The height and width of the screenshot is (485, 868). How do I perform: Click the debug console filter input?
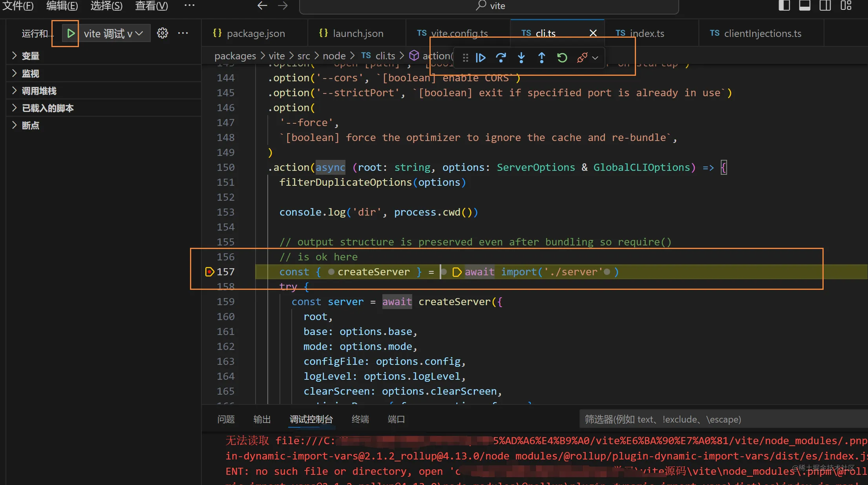click(723, 419)
